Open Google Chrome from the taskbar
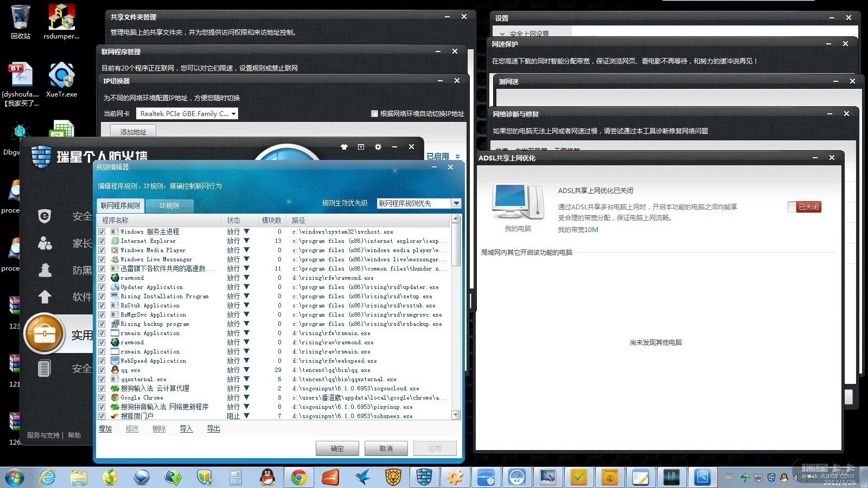 (298, 478)
